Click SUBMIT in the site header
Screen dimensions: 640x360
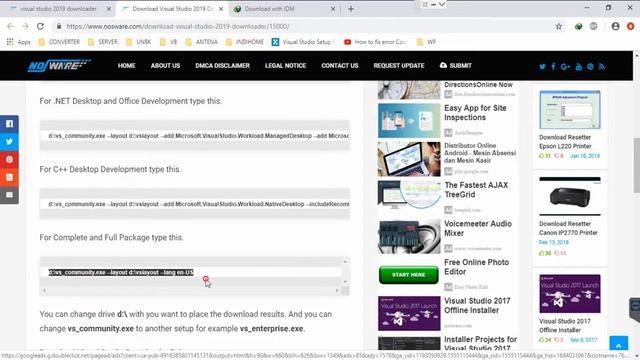456,65
